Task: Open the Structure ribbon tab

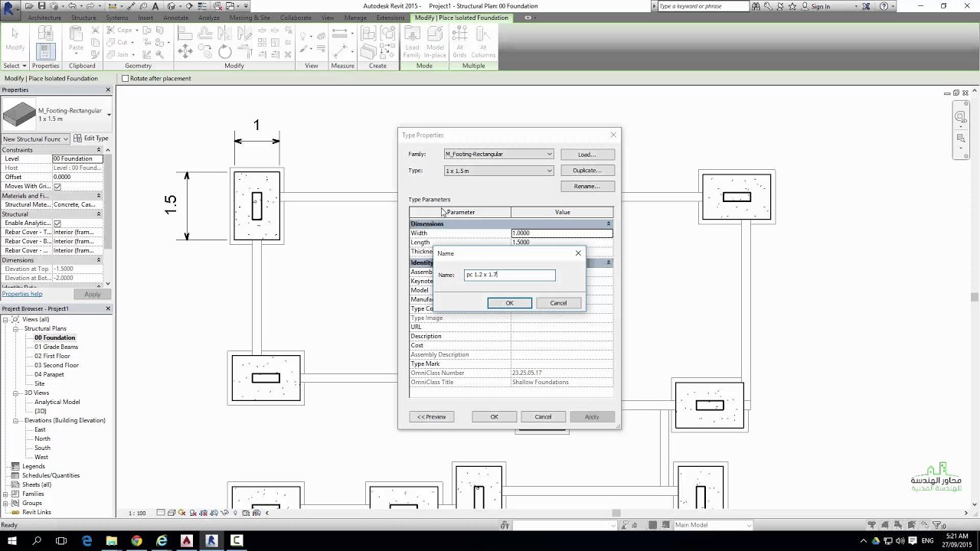Action: [x=83, y=18]
